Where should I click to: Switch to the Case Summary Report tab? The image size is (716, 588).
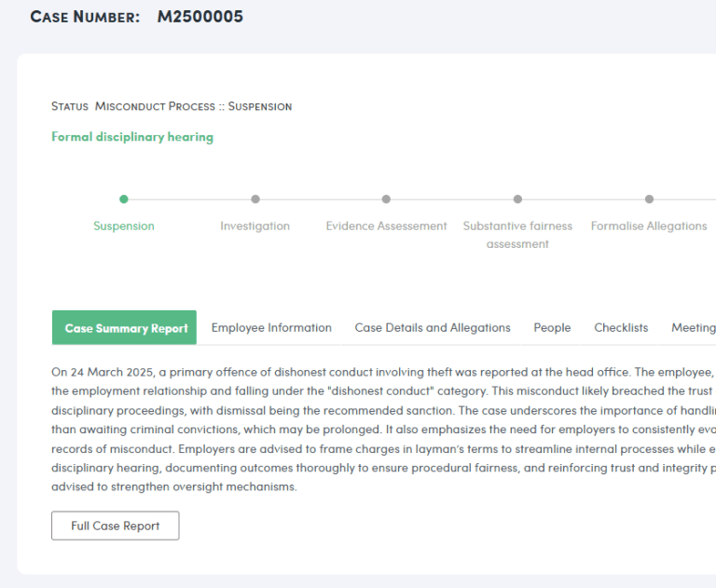[x=125, y=328]
